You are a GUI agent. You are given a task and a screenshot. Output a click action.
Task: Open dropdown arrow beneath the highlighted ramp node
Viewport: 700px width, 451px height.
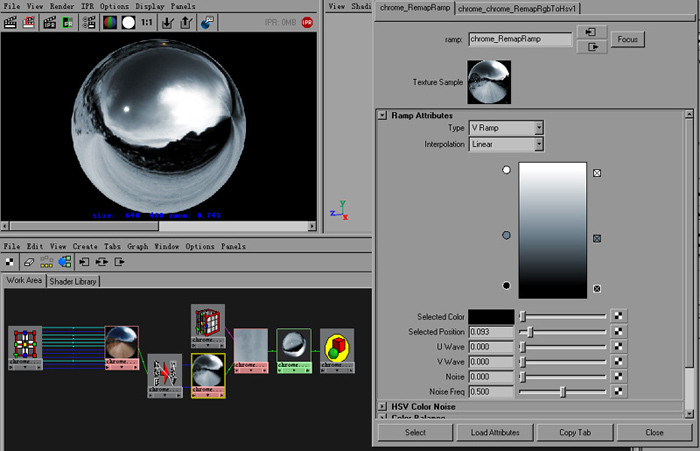(208, 395)
